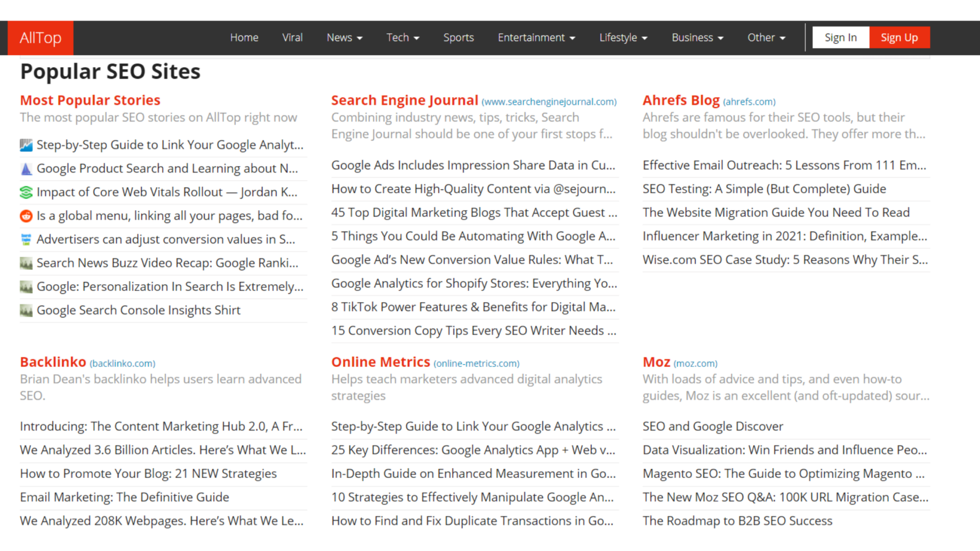The height and width of the screenshot is (551, 980).
Task: Click the Sign Up button
Action: [899, 38]
